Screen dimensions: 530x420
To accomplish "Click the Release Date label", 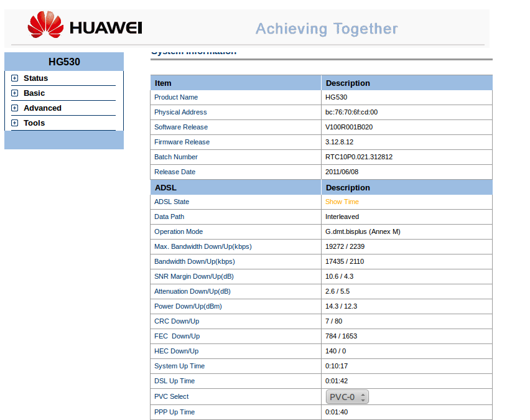I will (x=175, y=172).
